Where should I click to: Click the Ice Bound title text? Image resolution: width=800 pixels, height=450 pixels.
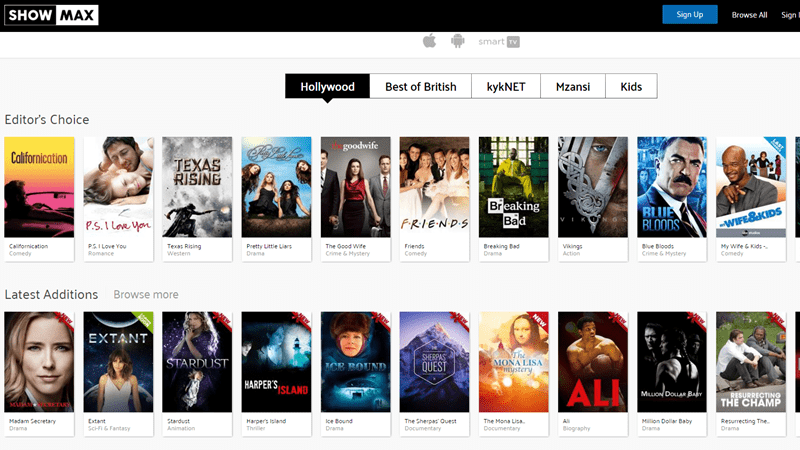point(339,421)
